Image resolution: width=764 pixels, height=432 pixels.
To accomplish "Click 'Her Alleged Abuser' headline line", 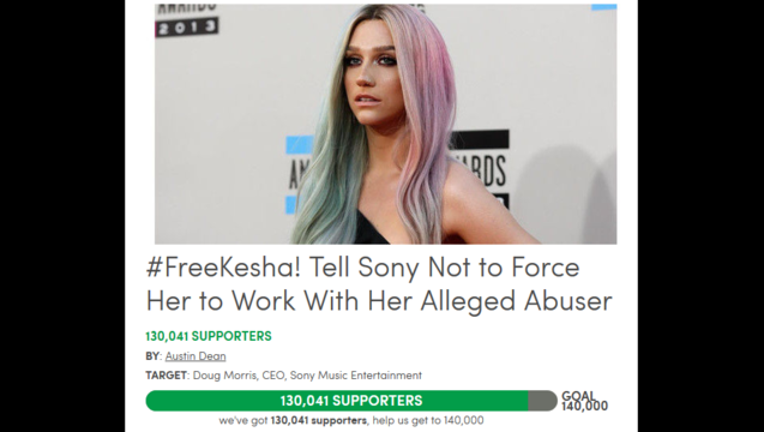I will [490, 301].
